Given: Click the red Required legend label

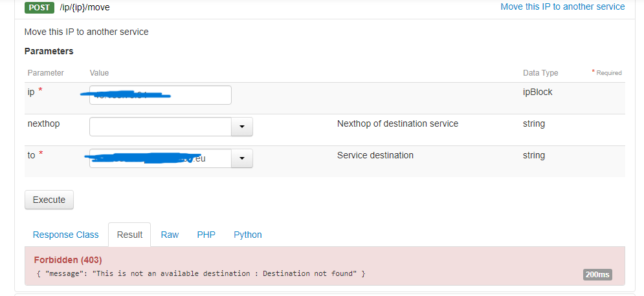Looking at the screenshot, I should pos(607,73).
